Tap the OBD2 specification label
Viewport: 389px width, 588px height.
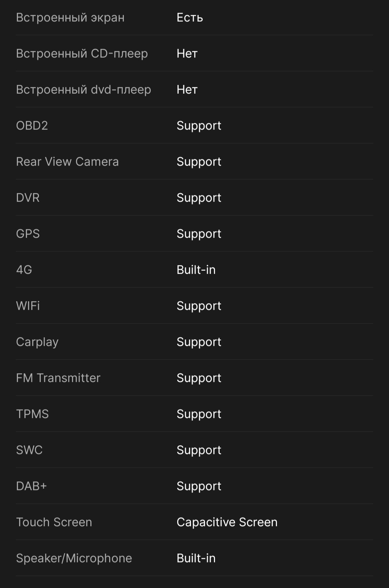[x=32, y=125]
